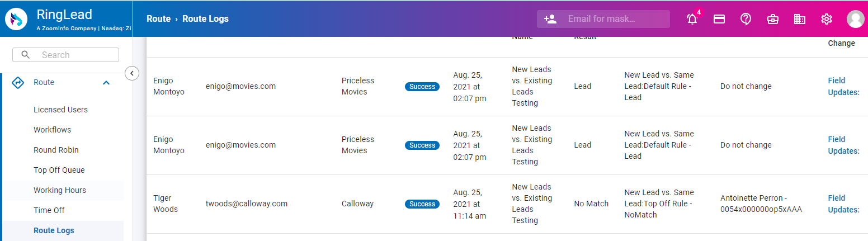Screen dimensions: 868x241
Task: Open the Top Off Queue page
Action: click(x=59, y=170)
